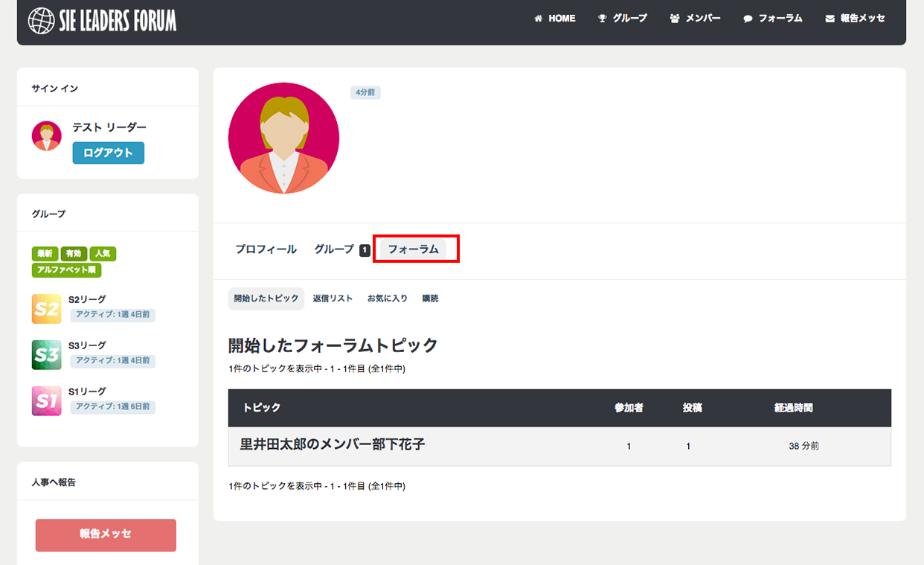The width and height of the screenshot is (924, 565).
Task: Go to HOME in the top navigation
Action: coord(555,19)
